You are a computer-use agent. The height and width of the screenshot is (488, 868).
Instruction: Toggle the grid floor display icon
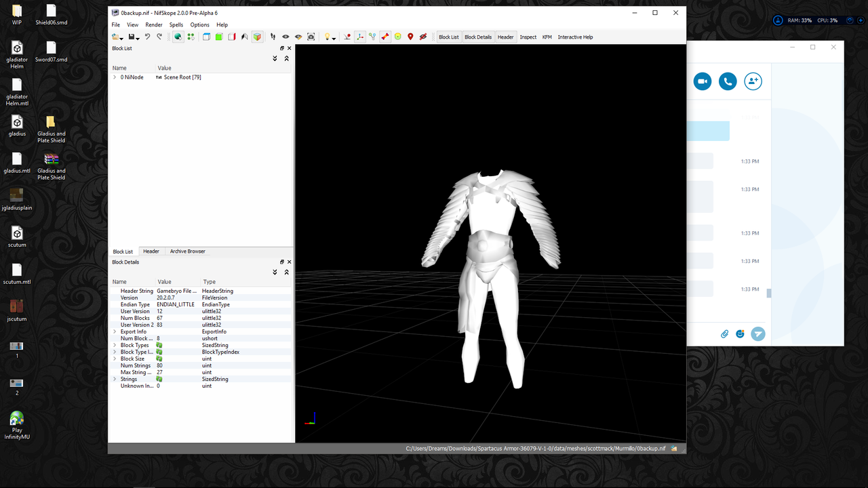click(x=347, y=37)
